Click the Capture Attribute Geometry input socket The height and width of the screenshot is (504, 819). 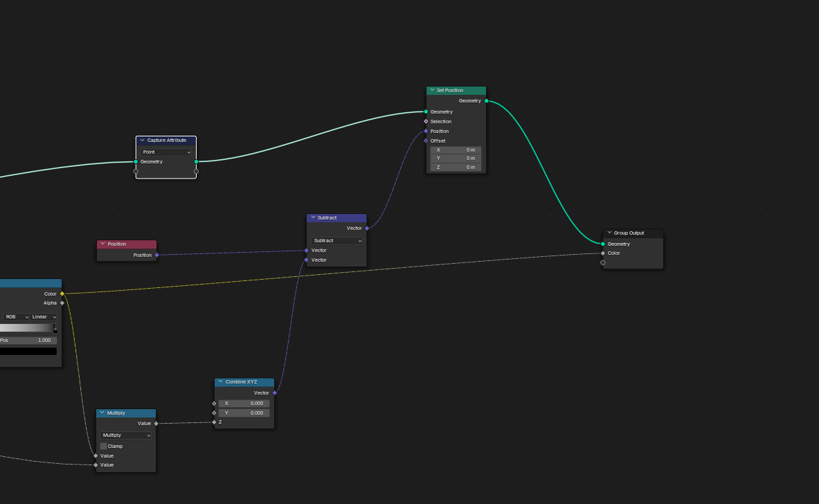click(x=136, y=162)
